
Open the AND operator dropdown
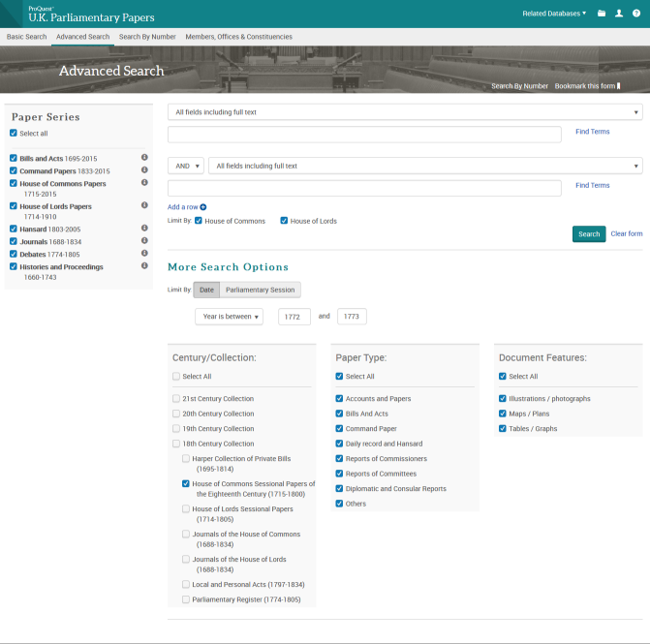[x=186, y=166]
